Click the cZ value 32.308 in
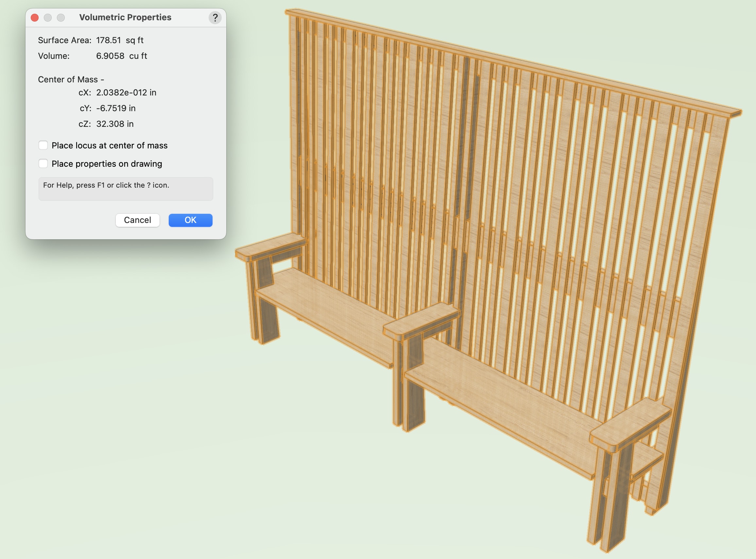The image size is (756, 559). click(x=115, y=124)
